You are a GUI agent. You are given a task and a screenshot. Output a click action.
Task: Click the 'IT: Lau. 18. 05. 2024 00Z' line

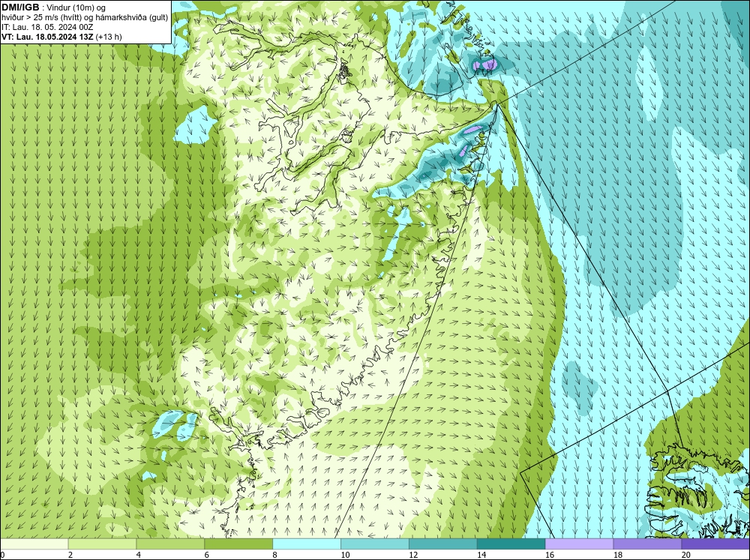[47, 27]
